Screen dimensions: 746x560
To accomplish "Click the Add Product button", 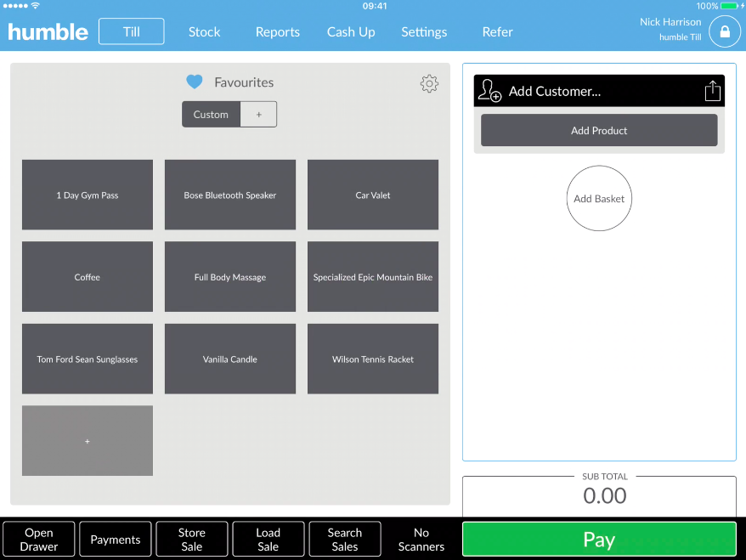I will coord(599,130).
